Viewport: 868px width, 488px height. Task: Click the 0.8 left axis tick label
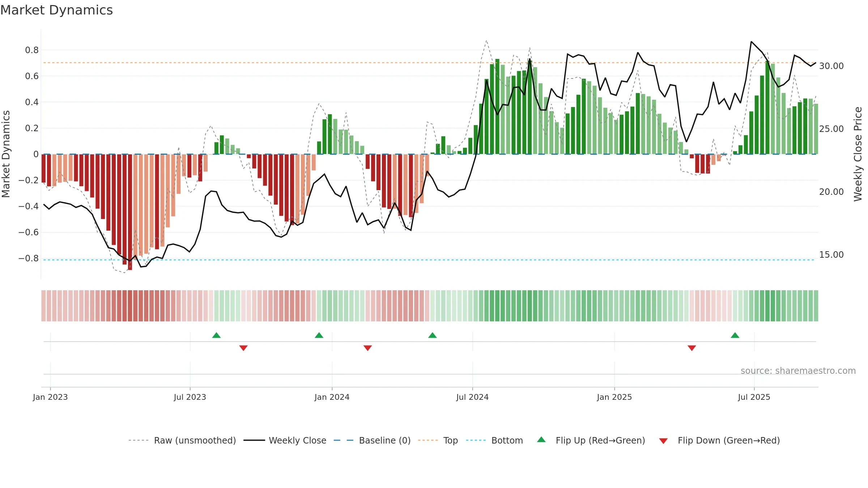coord(32,50)
